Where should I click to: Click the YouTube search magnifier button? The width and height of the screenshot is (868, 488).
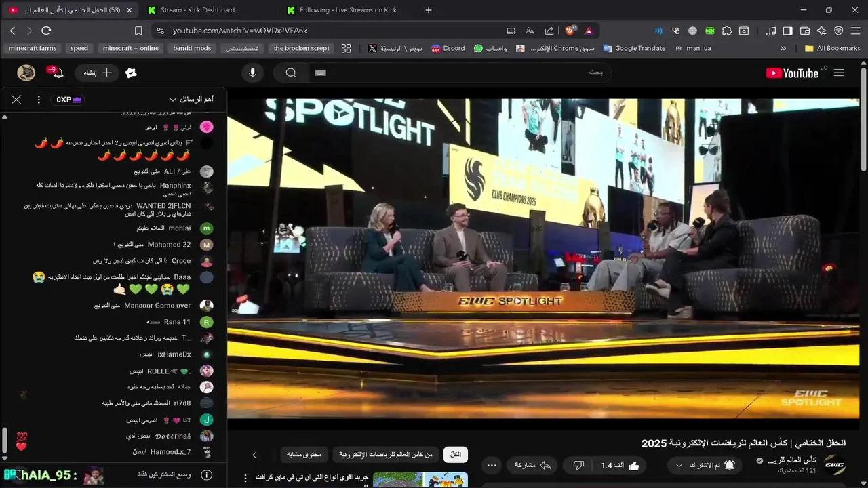tap(291, 73)
